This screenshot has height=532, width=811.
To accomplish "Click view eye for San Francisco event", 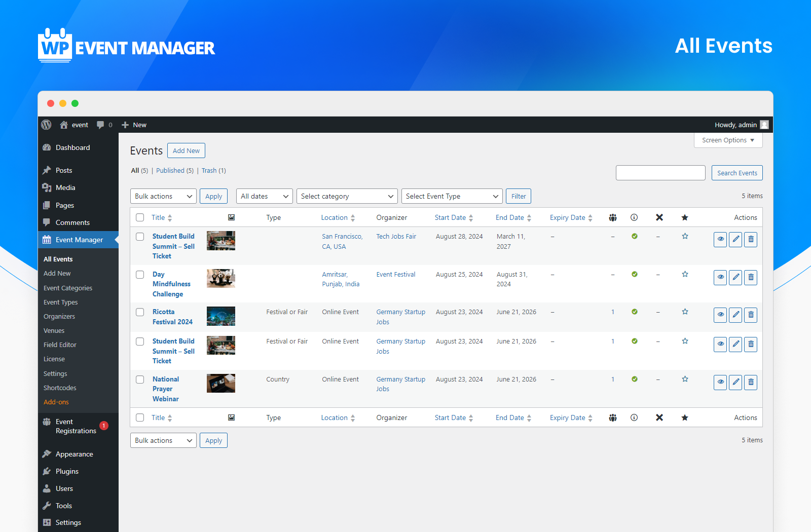I will point(720,239).
